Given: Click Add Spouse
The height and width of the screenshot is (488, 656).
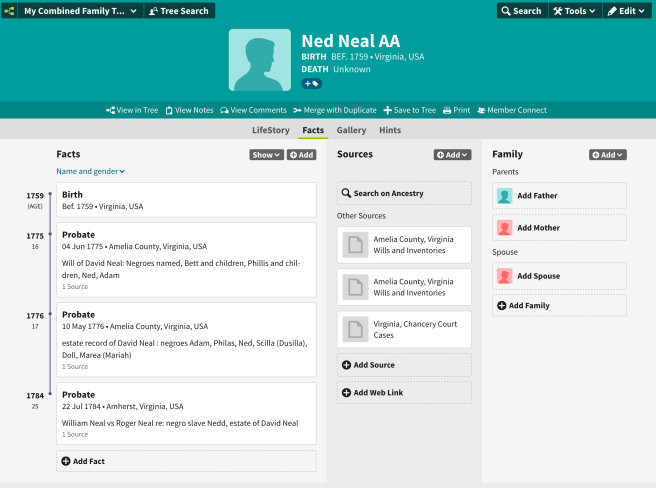Looking at the screenshot, I should [x=559, y=276].
